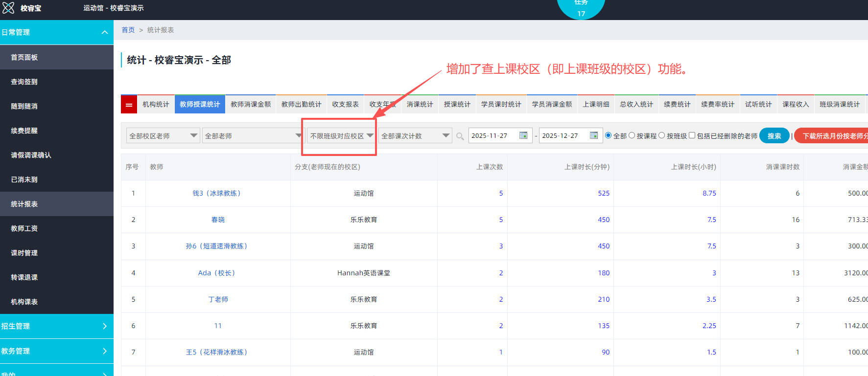Click the red hamburger menu icon
868x376 pixels.
coord(129,105)
